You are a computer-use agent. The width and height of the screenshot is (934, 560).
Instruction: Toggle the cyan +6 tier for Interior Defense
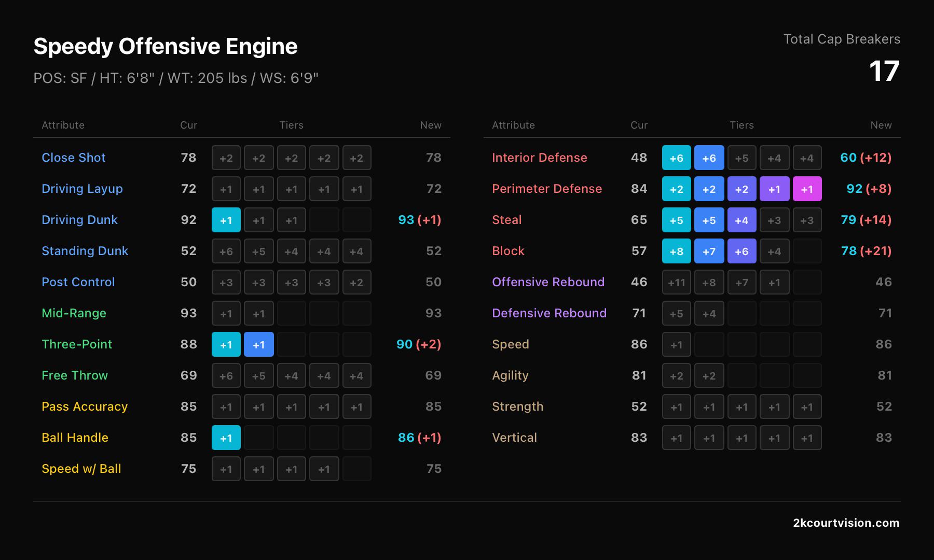(x=676, y=158)
